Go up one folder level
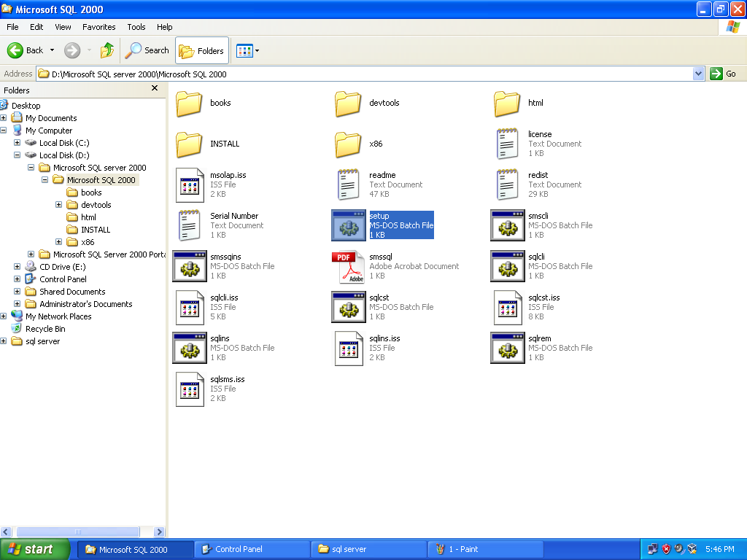747x560 pixels. pos(107,50)
